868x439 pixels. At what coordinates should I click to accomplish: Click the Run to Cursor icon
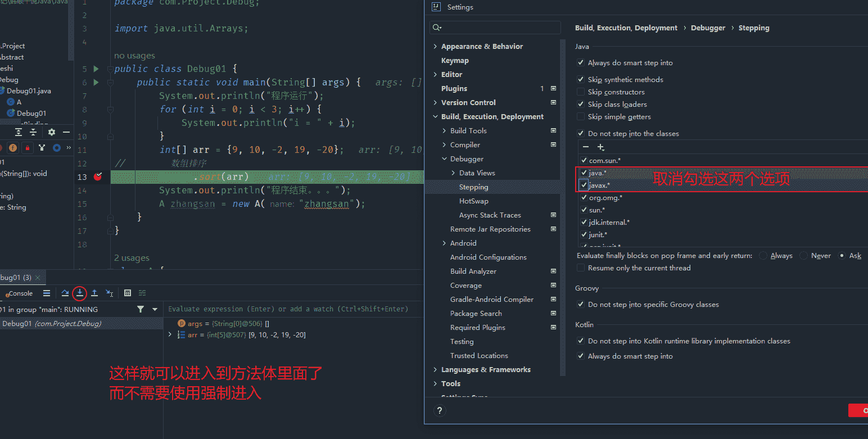point(110,293)
